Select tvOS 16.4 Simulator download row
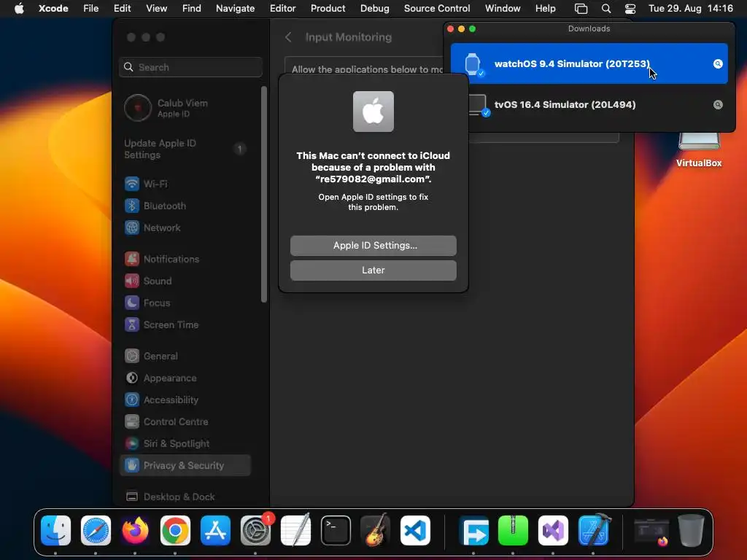The height and width of the screenshot is (560, 747). tap(589, 105)
